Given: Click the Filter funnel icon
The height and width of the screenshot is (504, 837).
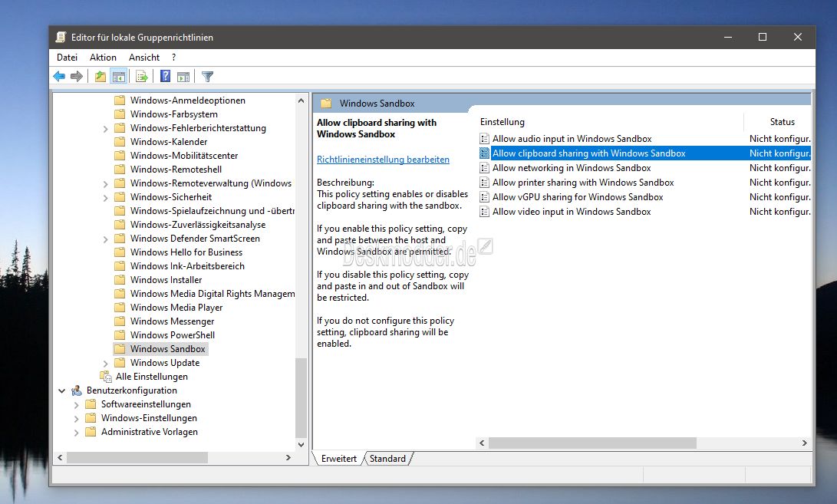Looking at the screenshot, I should click(207, 77).
